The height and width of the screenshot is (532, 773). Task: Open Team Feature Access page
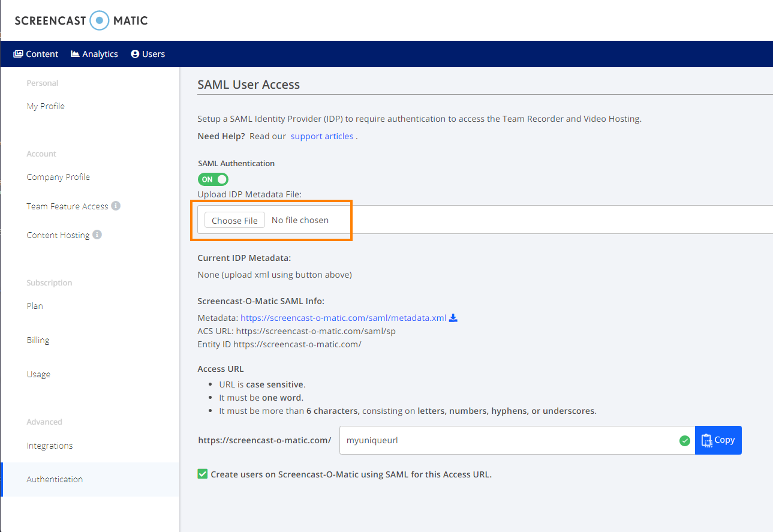coord(67,206)
